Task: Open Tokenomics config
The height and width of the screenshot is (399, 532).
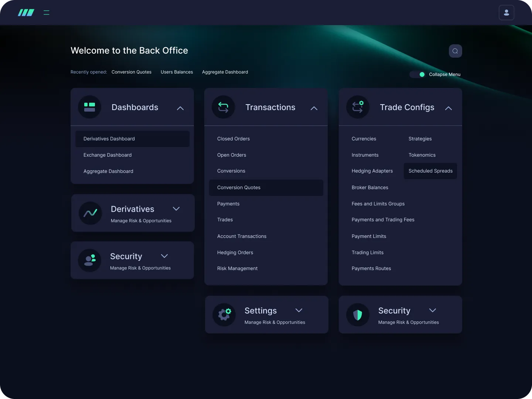Action: click(x=422, y=155)
